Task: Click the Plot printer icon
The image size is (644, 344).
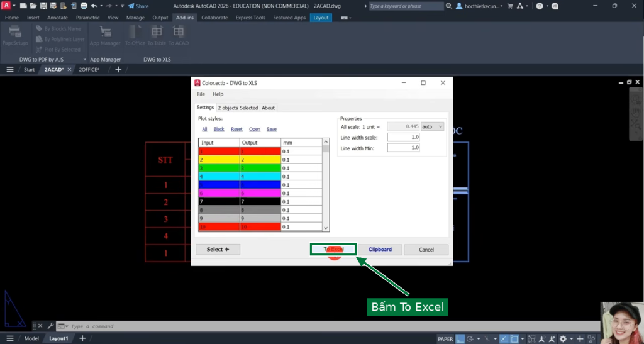Action: (x=84, y=6)
